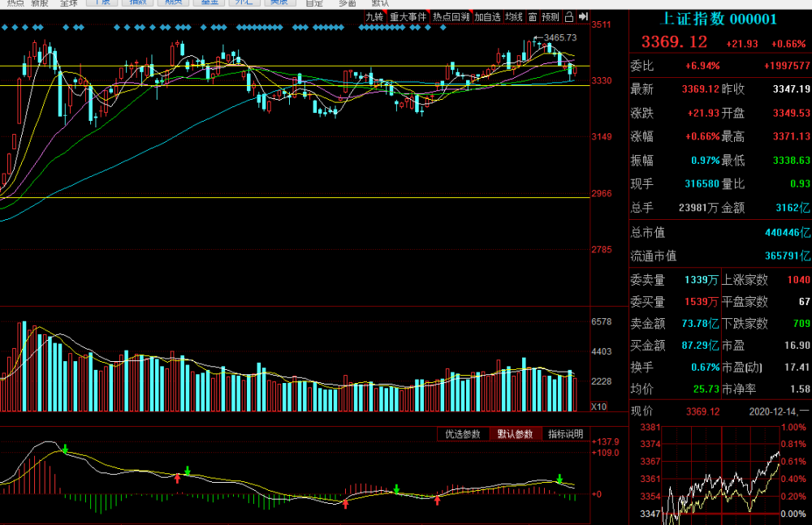Toggle the 均线 moving average display
Image resolution: width=812 pixels, height=525 pixels.
click(x=513, y=16)
